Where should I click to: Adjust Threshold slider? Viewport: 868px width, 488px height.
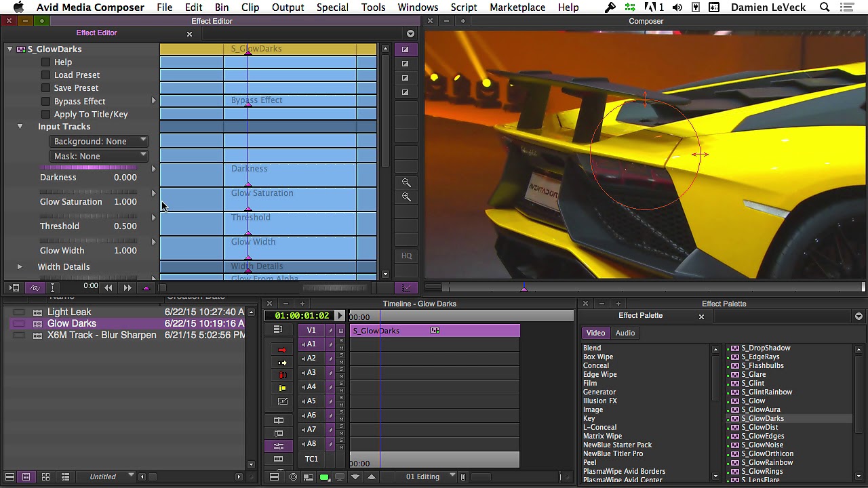click(x=88, y=217)
